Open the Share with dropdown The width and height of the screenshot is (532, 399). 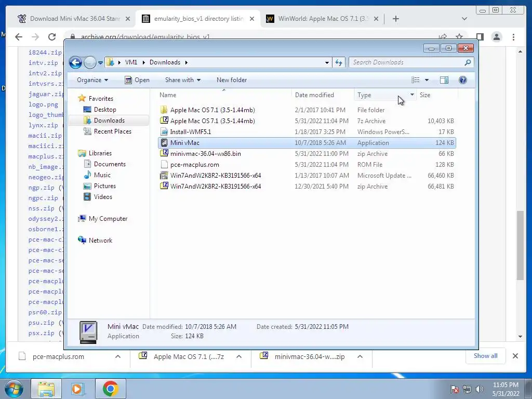pyautogui.click(x=182, y=80)
